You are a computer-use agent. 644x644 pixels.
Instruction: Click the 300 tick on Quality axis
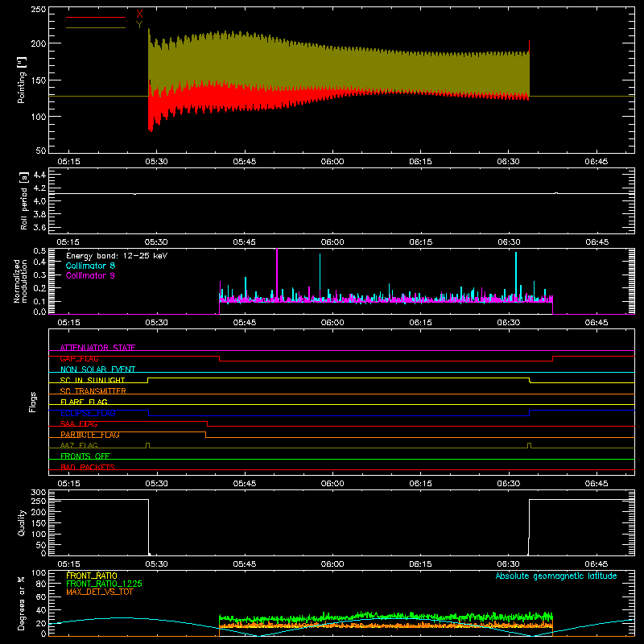38,493
